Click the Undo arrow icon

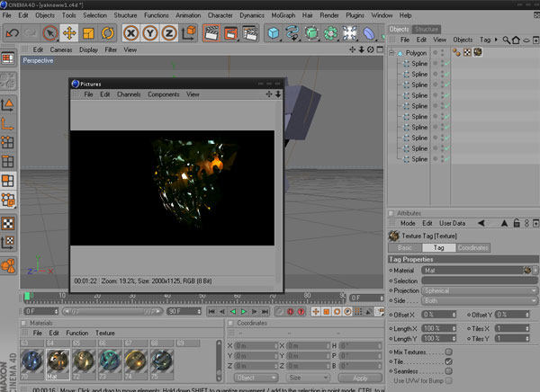tap(13, 33)
